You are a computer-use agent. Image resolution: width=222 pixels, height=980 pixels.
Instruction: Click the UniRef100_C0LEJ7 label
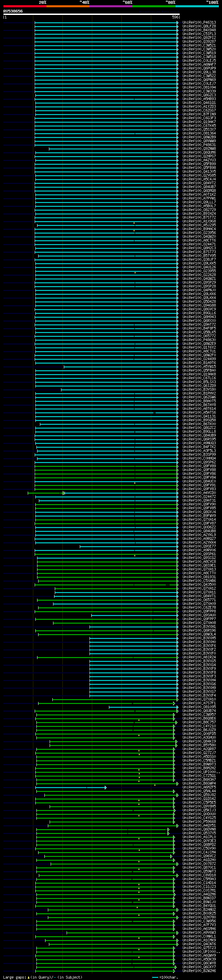(x=199, y=84)
